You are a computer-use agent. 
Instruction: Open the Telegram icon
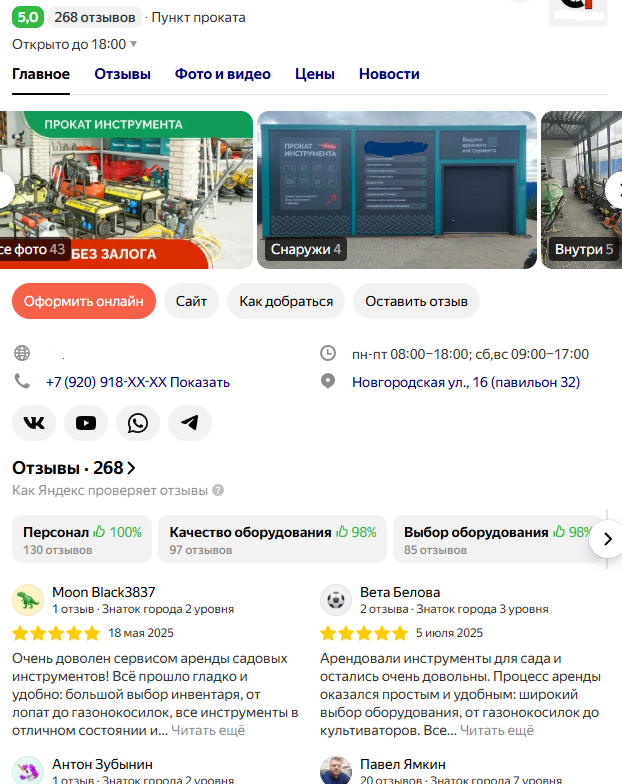[x=190, y=423]
